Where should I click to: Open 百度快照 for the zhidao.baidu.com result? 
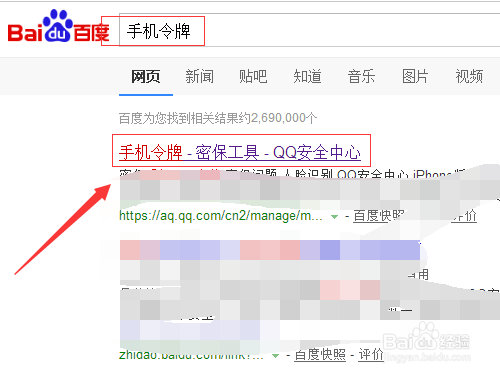320,355
